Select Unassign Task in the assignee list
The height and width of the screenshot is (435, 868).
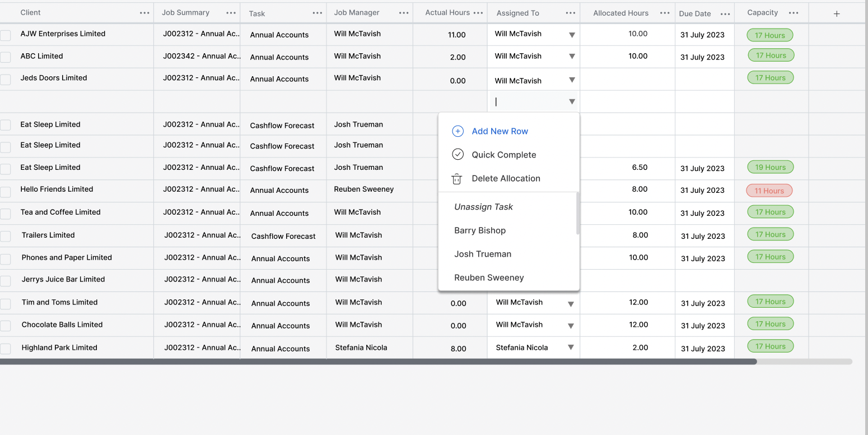(483, 207)
